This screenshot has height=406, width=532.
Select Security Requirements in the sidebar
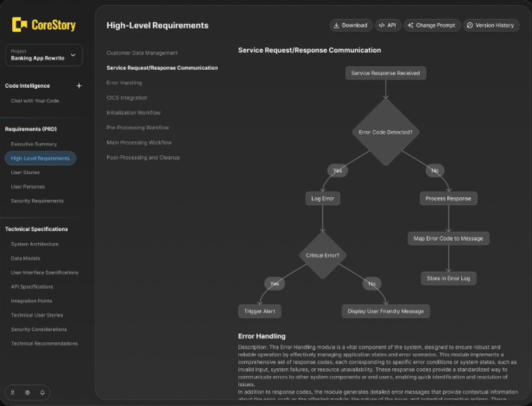click(37, 201)
